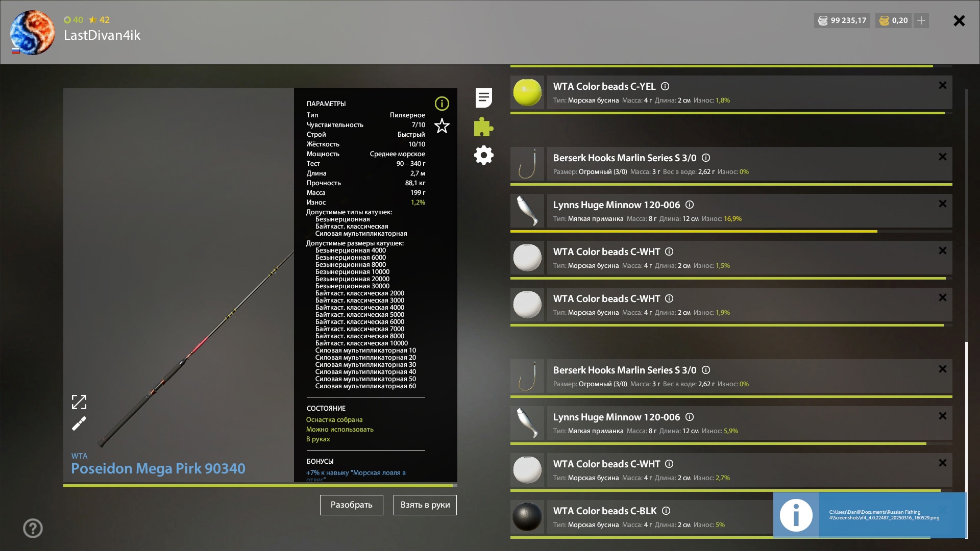
Task: Click the star rank 42 indicator
Action: point(100,20)
